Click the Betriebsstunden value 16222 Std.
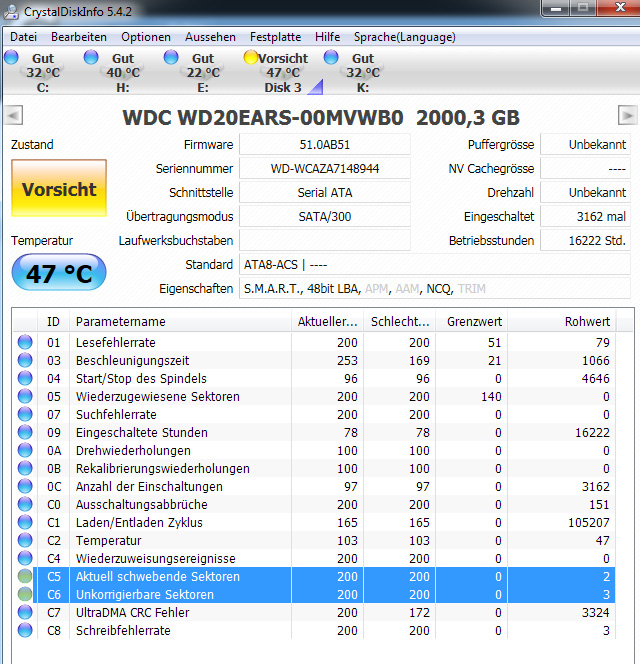 click(585, 241)
